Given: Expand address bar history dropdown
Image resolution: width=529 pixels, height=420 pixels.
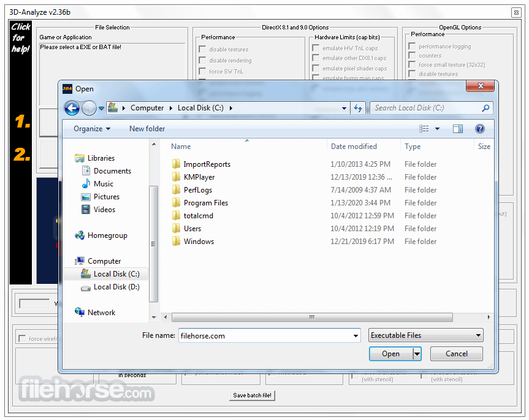Looking at the screenshot, I should (x=344, y=109).
